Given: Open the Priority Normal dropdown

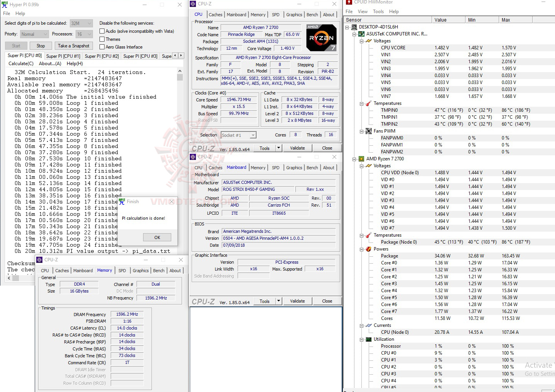Looking at the screenshot, I should 34,34.
